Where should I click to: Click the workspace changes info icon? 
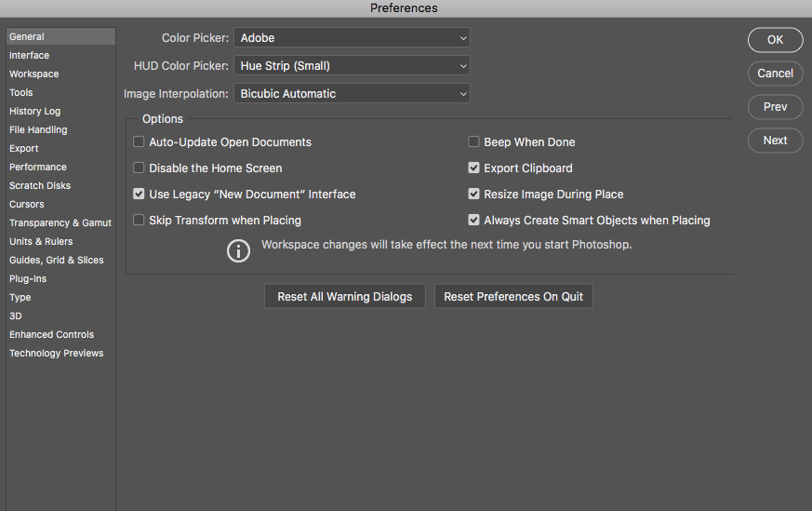[x=239, y=250]
